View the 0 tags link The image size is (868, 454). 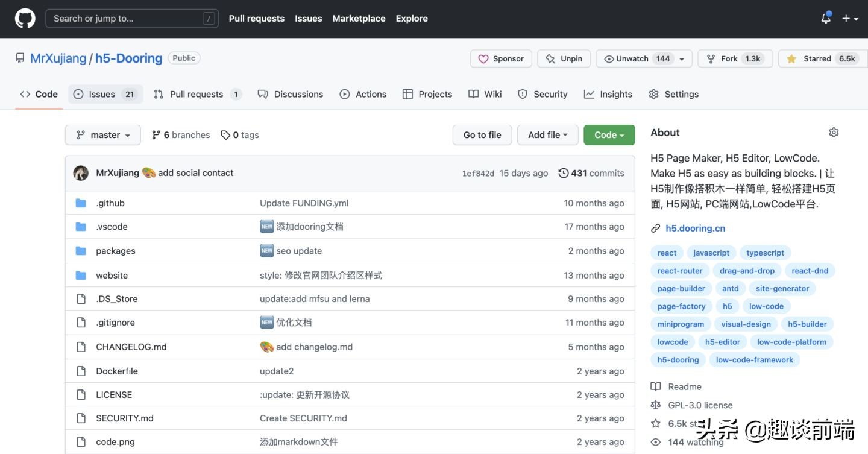coord(239,135)
